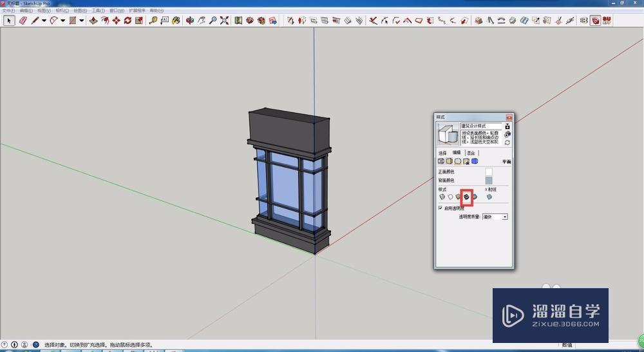Switch to the Edit tab in Styles
Image resolution: width=644 pixels, height=352 pixels.
457,153
